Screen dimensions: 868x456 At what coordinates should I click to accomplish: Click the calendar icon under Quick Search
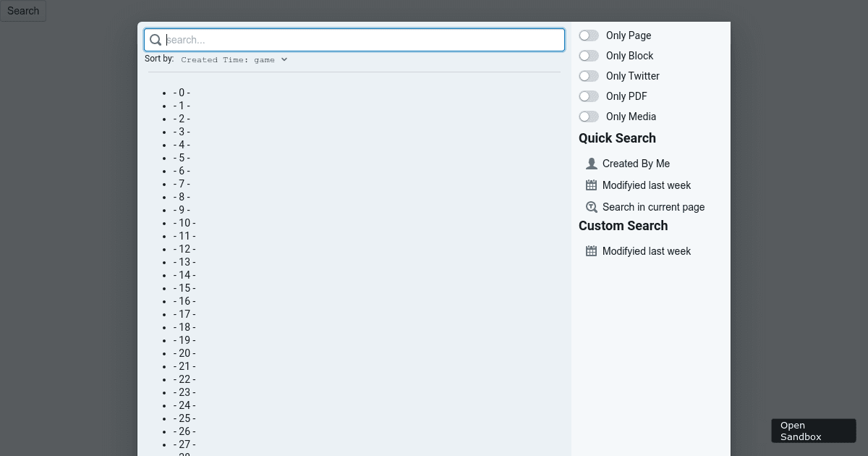tap(591, 185)
